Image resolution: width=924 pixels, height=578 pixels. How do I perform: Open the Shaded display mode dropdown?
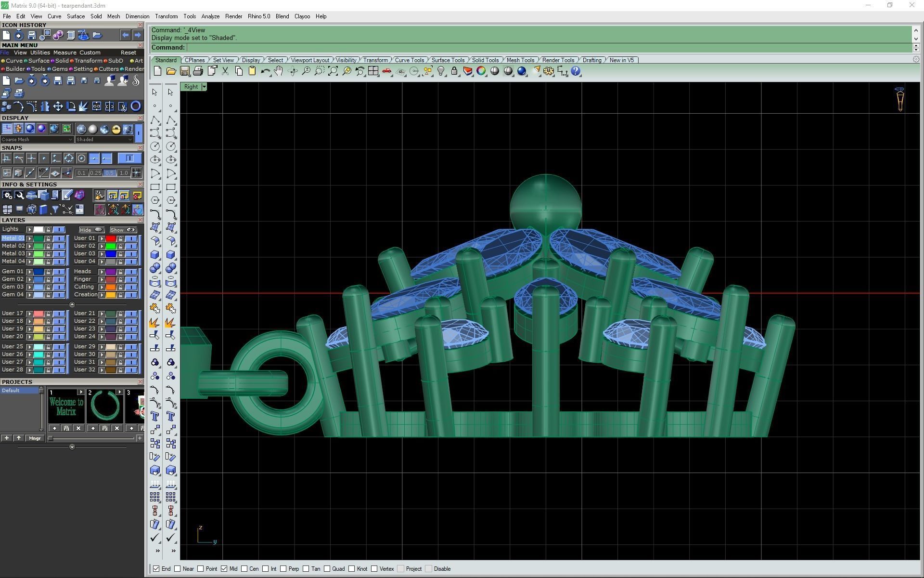click(x=130, y=140)
